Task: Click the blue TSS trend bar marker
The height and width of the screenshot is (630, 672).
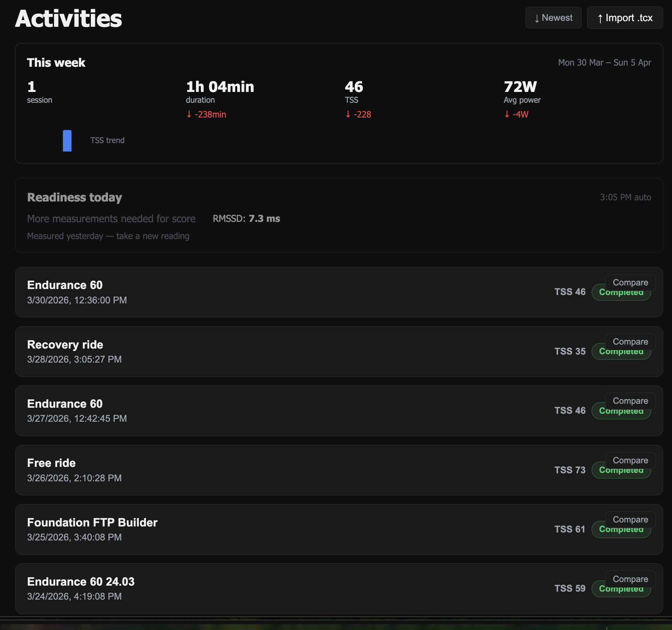Action: pos(67,140)
